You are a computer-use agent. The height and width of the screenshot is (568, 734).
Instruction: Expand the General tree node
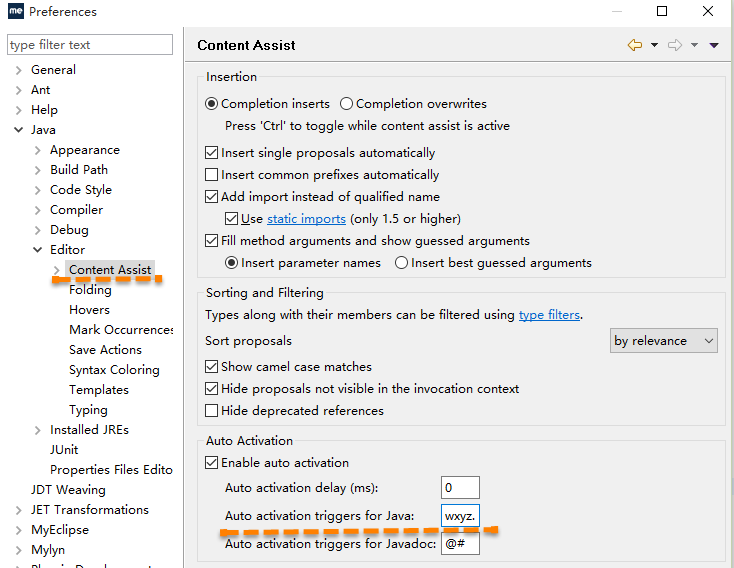click(18, 70)
